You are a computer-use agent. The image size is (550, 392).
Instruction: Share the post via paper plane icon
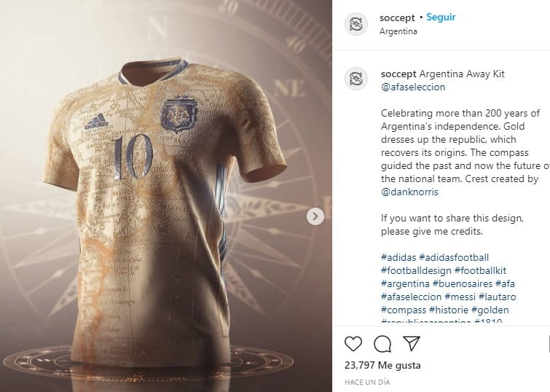[412, 343]
